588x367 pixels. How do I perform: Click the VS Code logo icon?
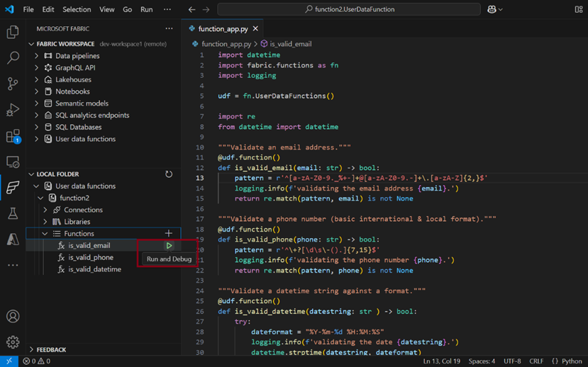[x=9, y=9]
